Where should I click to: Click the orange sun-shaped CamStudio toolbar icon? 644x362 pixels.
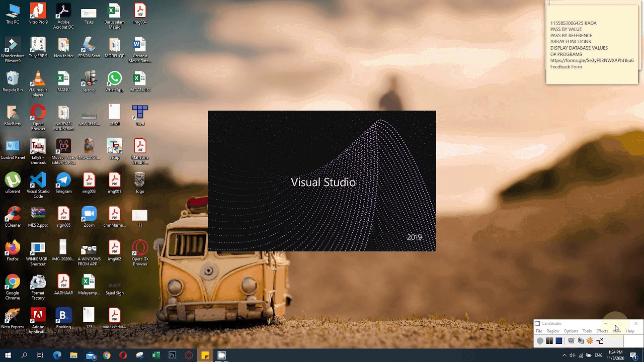(x=590, y=341)
